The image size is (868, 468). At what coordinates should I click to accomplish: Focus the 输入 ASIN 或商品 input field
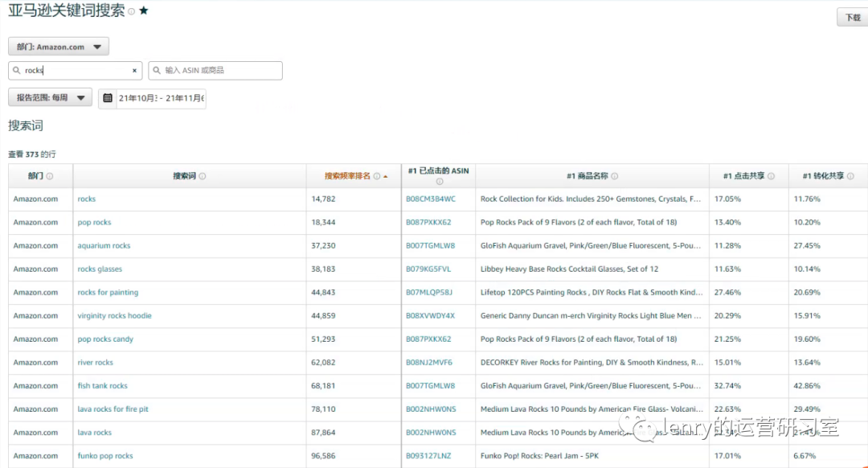tap(215, 70)
